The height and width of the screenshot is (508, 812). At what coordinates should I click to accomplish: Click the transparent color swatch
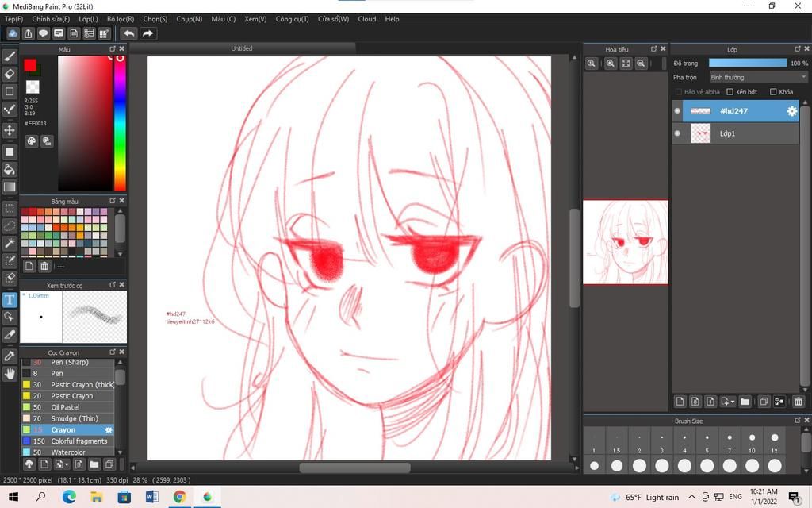pos(33,87)
